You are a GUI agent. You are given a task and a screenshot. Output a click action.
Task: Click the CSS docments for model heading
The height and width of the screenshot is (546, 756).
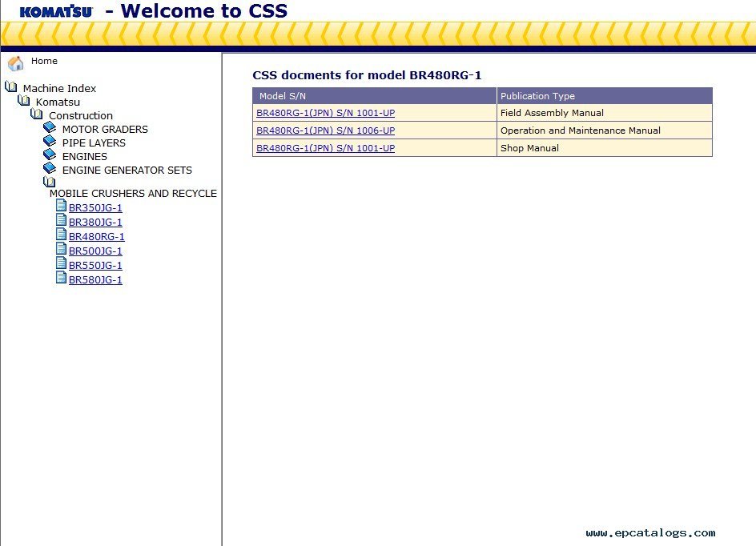click(x=367, y=75)
